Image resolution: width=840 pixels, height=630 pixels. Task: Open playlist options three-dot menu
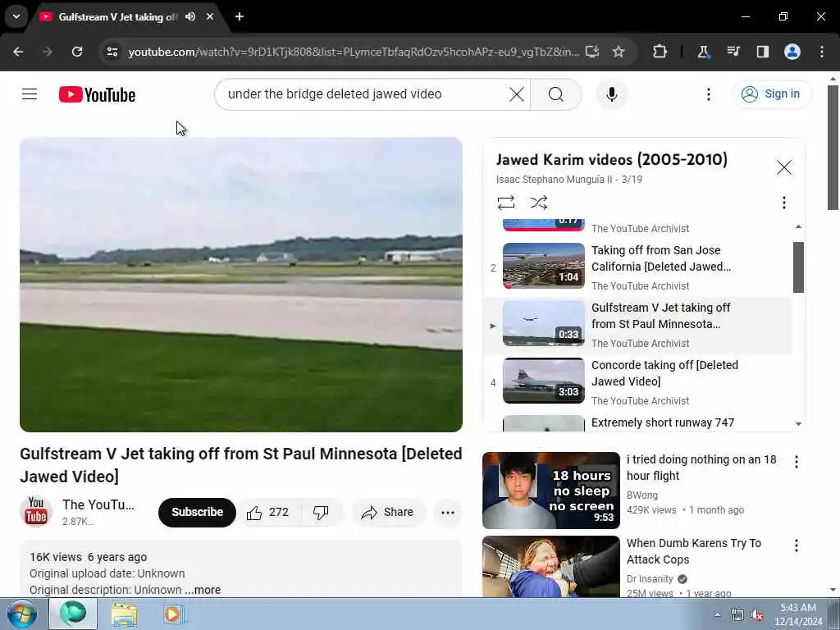click(x=783, y=203)
